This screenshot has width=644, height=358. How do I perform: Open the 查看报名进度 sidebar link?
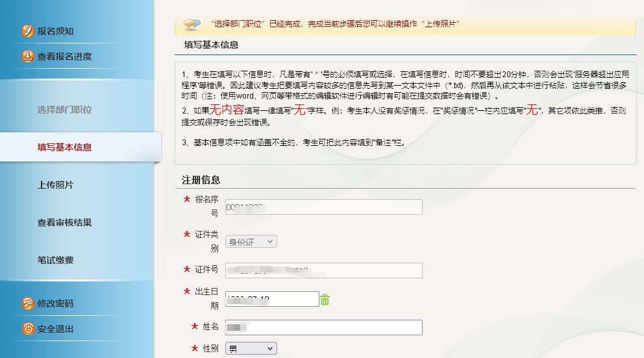click(64, 56)
